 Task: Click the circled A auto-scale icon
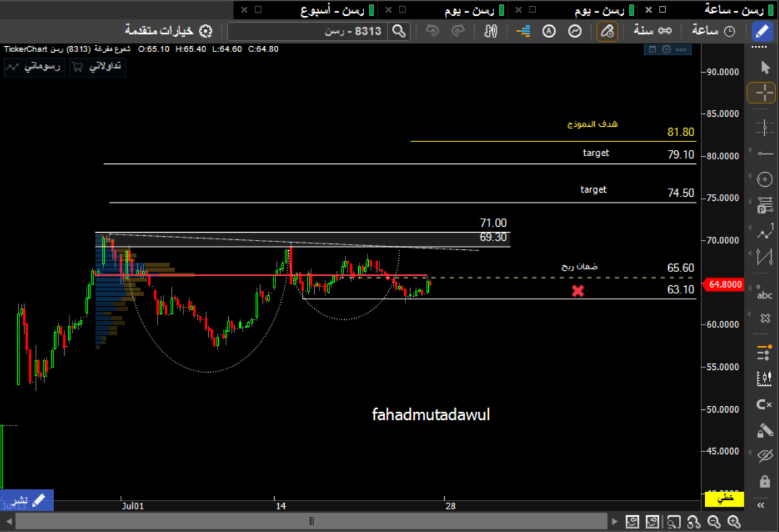549,31
